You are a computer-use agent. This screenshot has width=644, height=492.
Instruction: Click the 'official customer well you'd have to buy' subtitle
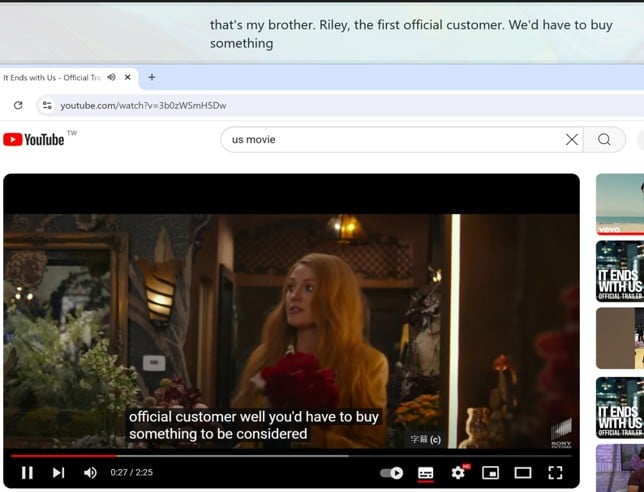[x=254, y=417]
